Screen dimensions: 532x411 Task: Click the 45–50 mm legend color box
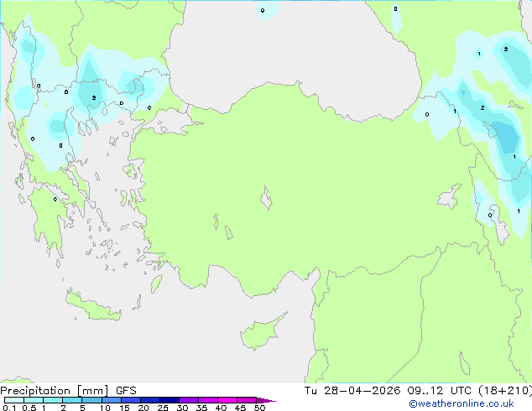click(247, 400)
